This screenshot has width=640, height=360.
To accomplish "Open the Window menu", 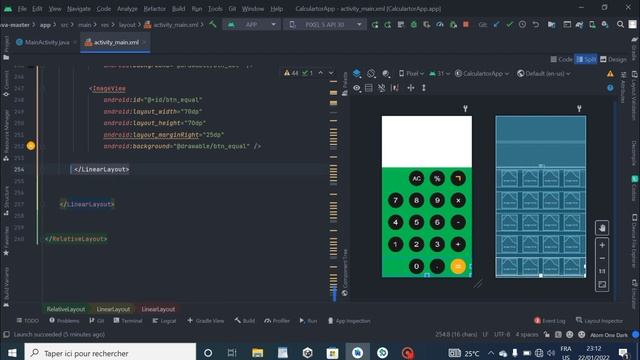I will click(253, 9).
